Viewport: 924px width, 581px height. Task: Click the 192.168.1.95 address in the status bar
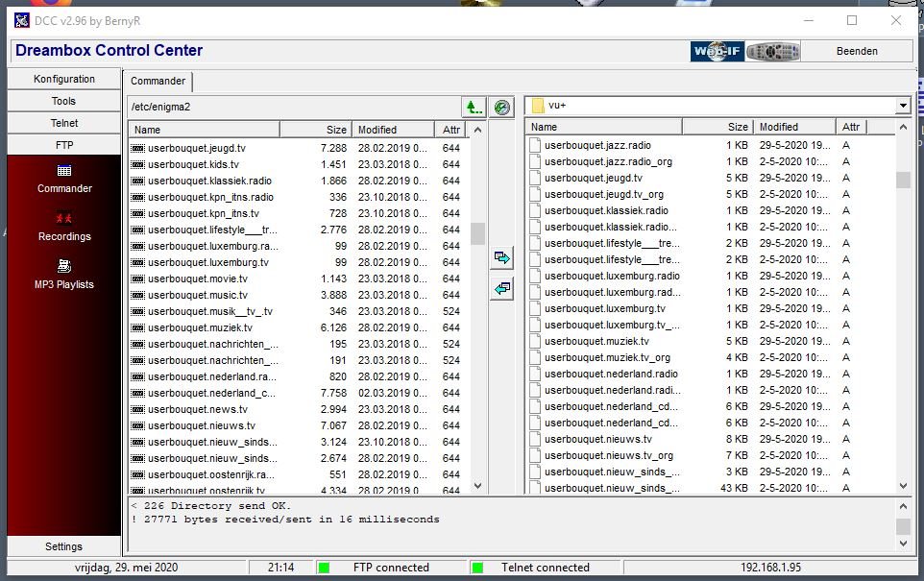770,568
